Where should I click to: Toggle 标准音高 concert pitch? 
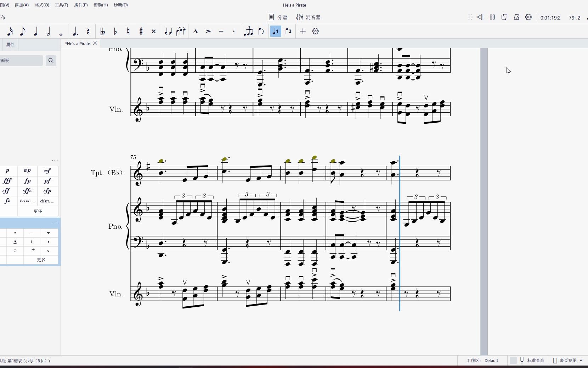tap(527, 360)
